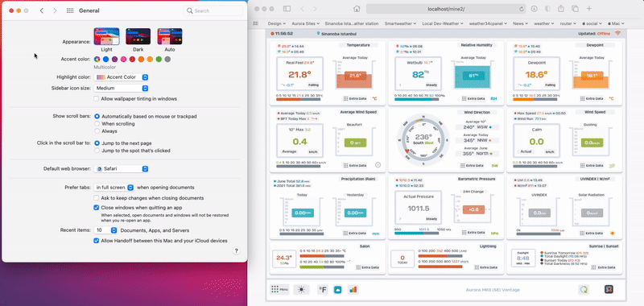Select the blue accent color
This screenshot has height=306, width=644.
pyautogui.click(x=105, y=59)
